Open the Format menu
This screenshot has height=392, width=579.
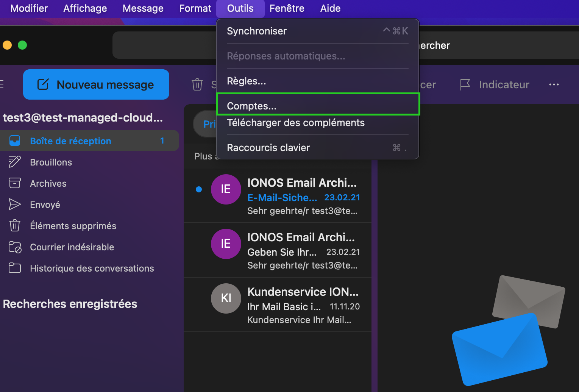pyautogui.click(x=195, y=8)
